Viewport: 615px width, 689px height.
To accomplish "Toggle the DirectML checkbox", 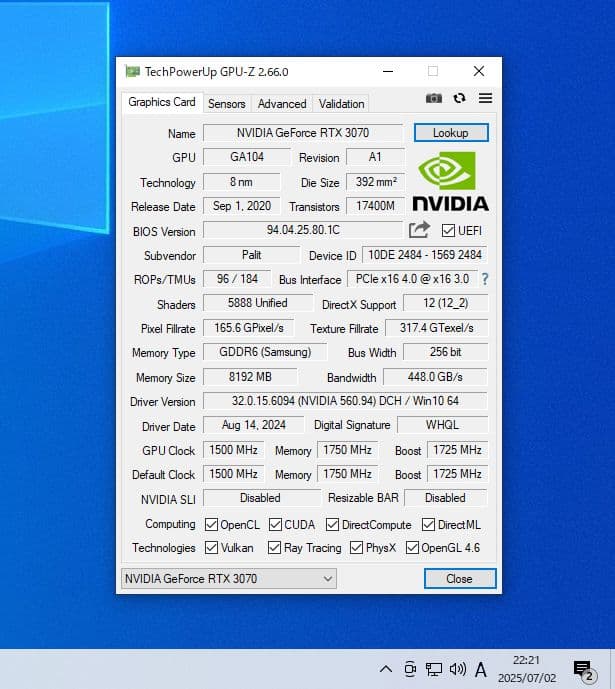I will [x=428, y=524].
